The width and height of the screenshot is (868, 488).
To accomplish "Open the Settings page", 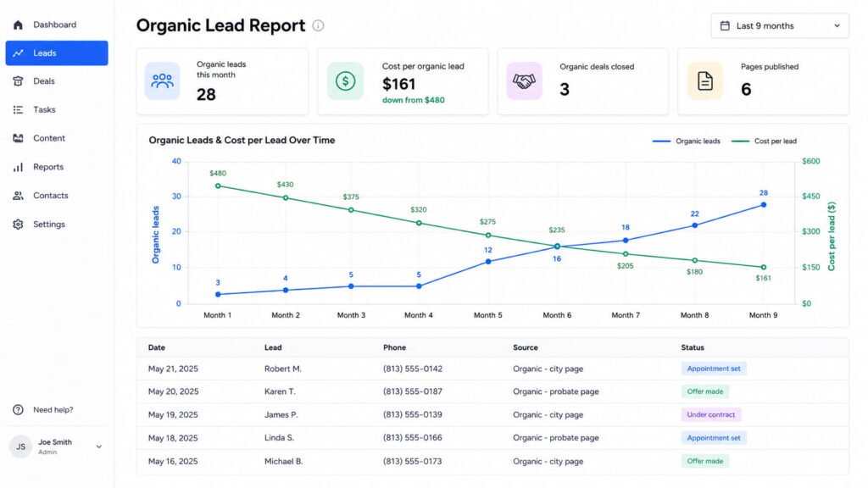I will (x=57, y=224).
